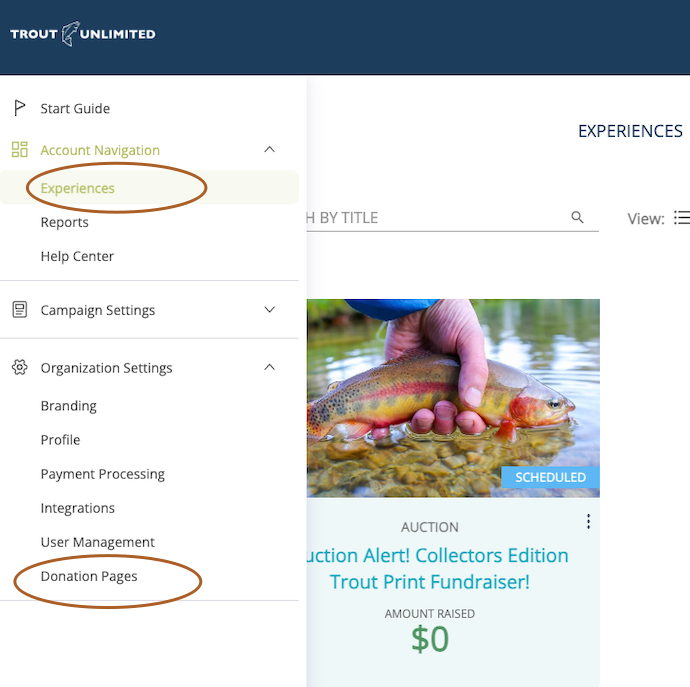Select Payment Processing settings
This screenshot has height=687, width=690.
[103, 474]
